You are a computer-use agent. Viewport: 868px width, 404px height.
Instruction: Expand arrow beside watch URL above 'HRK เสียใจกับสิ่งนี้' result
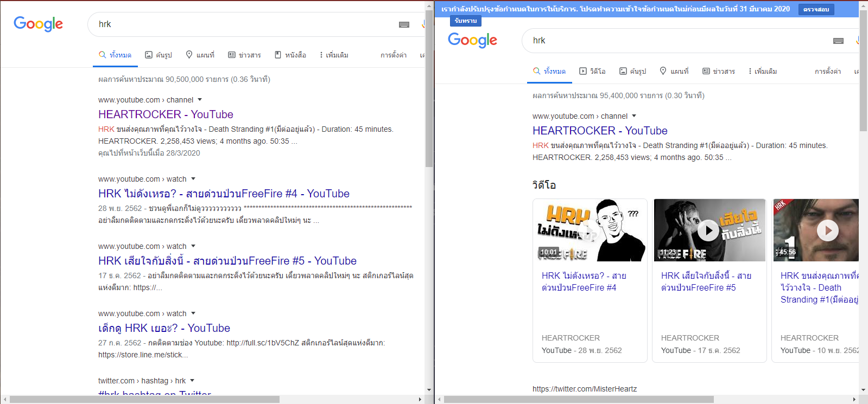[193, 246]
